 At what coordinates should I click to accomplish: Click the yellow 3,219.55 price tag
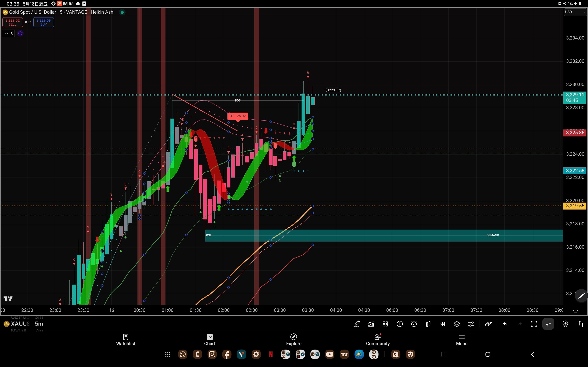[x=575, y=206]
